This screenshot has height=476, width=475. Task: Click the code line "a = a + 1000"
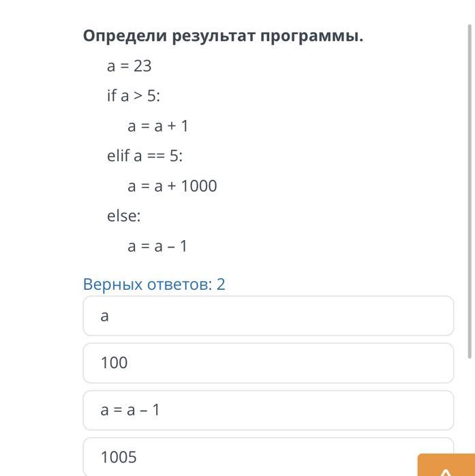[x=172, y=186]
